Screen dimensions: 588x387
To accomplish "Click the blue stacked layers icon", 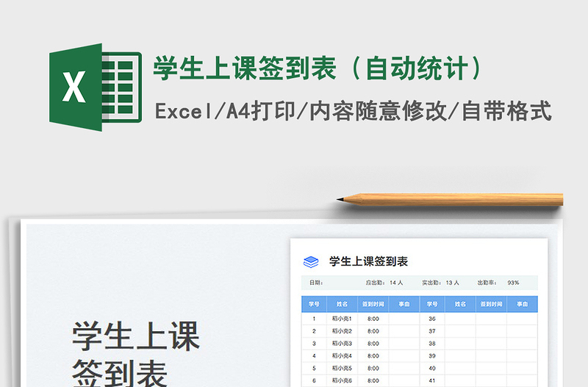I will click(311, 261).
